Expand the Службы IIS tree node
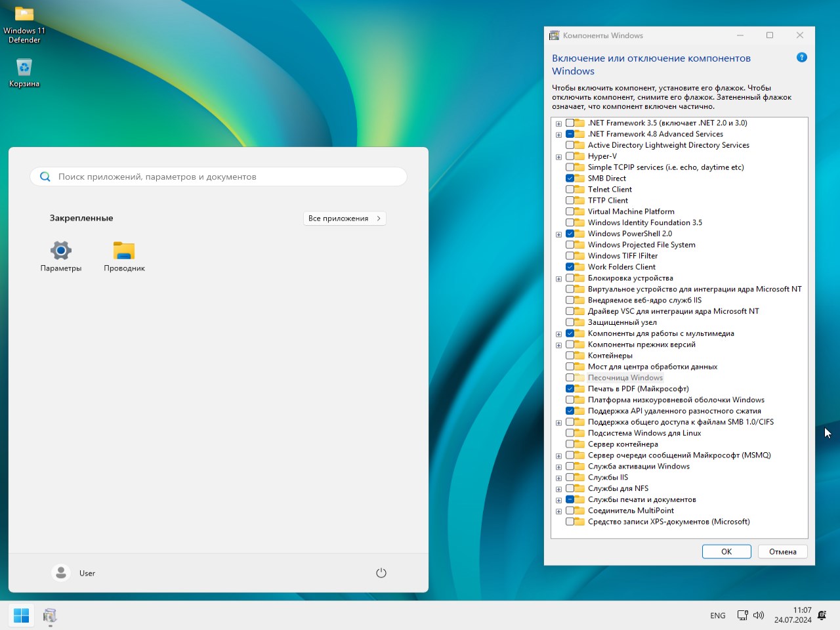 click(558, 478)
